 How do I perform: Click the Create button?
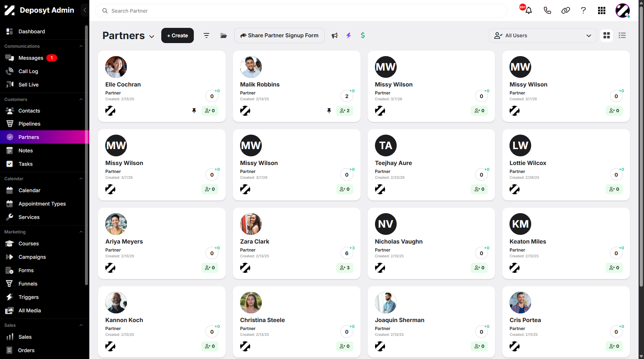pyautogui.click(x=178, y=35)
